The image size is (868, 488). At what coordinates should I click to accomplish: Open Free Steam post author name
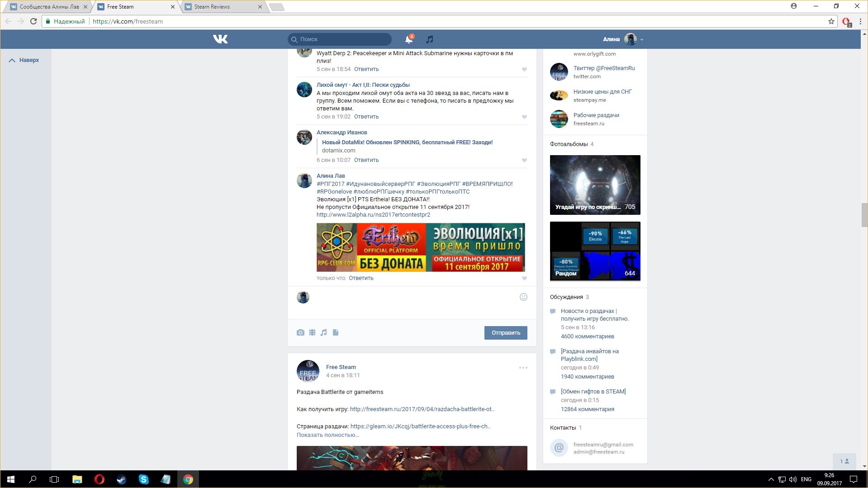point(341,367)
